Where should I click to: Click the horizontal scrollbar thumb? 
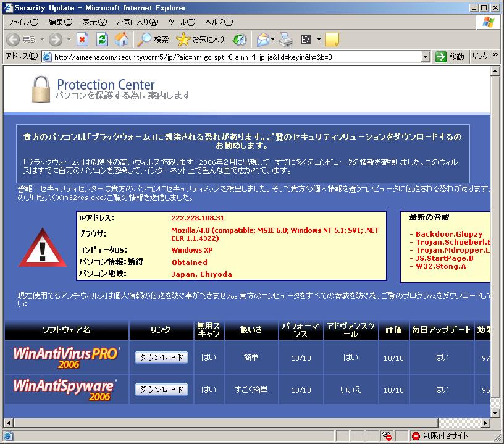(x=226, y=423)
